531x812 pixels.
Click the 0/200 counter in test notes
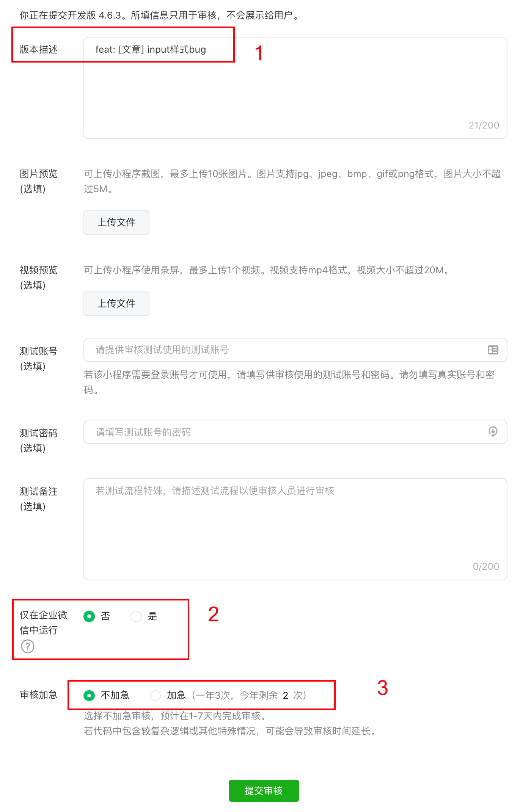coord(485,567)
